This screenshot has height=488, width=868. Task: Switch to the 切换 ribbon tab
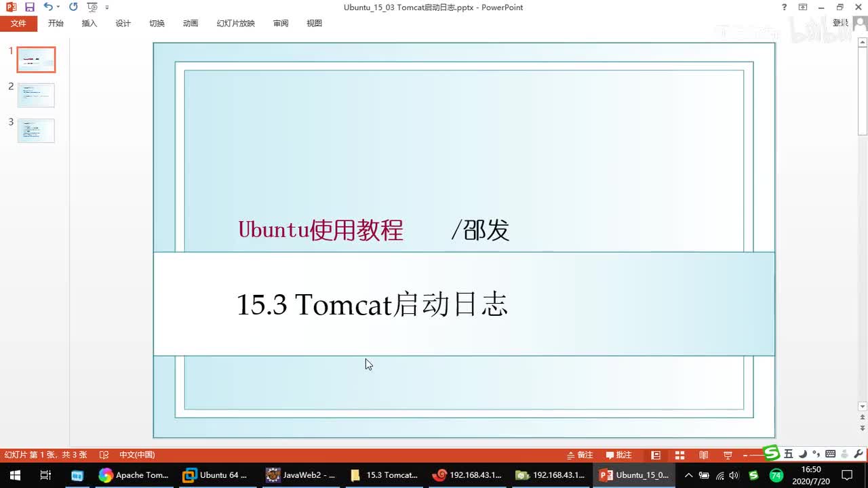point(157,23)
